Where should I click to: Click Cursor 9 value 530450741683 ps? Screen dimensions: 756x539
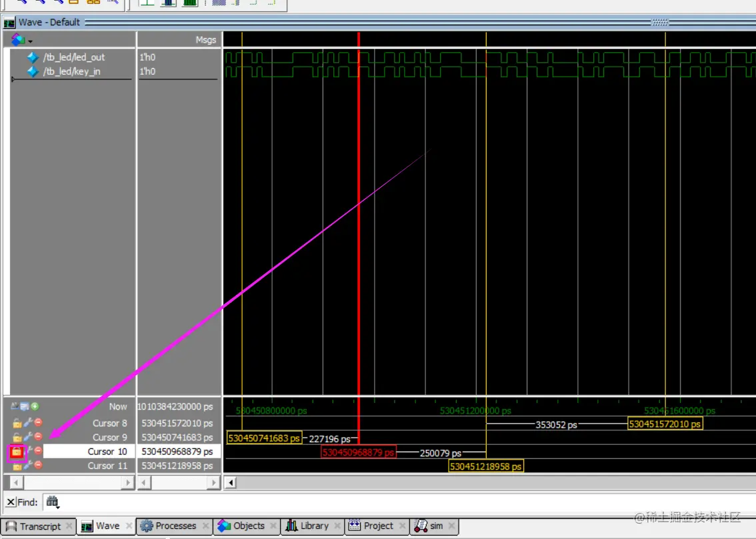point(177,437)
